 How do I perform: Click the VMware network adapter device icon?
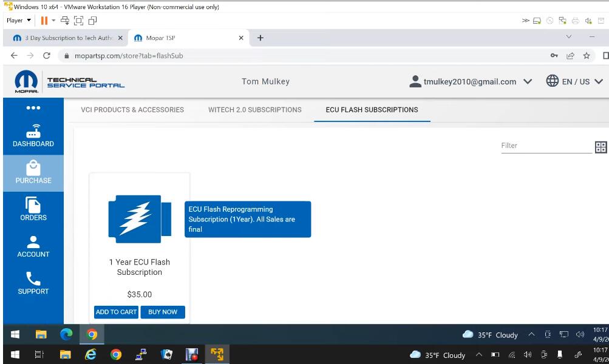(562, 21)
